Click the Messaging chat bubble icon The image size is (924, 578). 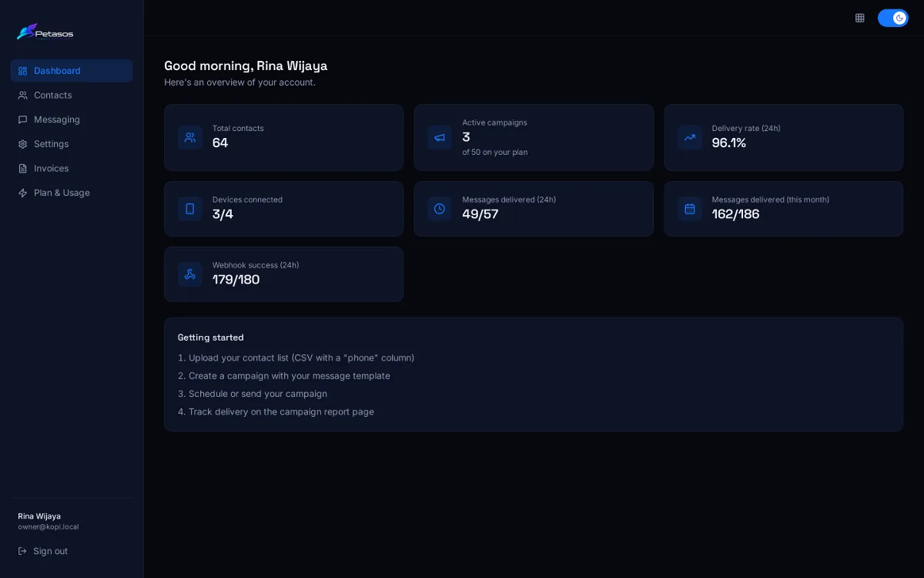[23, 119]
